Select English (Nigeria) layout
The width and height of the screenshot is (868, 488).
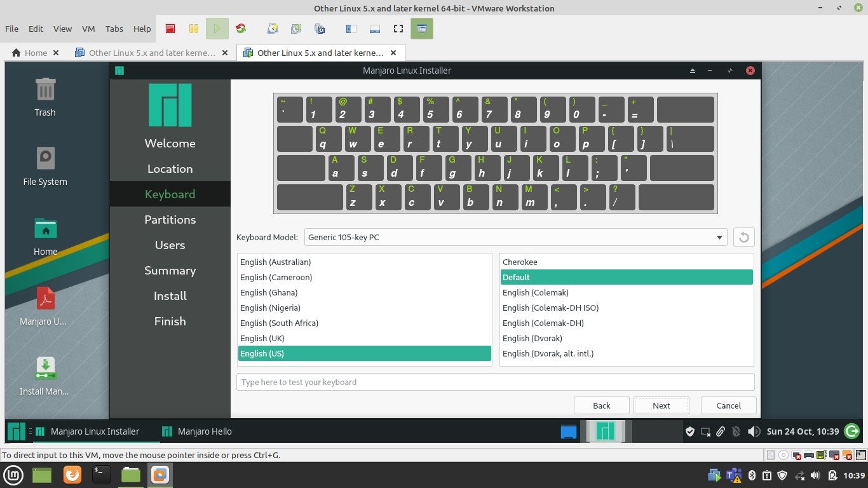pyautogui.click(x=365, y=308)
